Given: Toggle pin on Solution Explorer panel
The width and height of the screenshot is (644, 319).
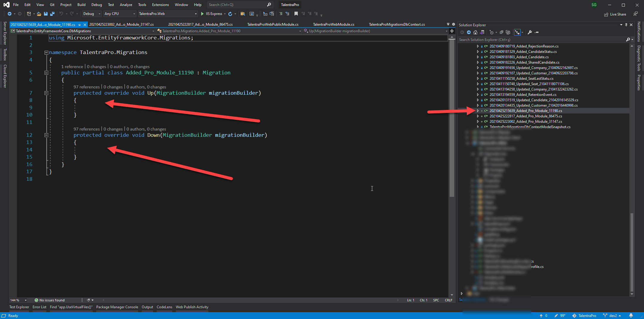Looking at the screenshot, I should click(x=626, y=25).
